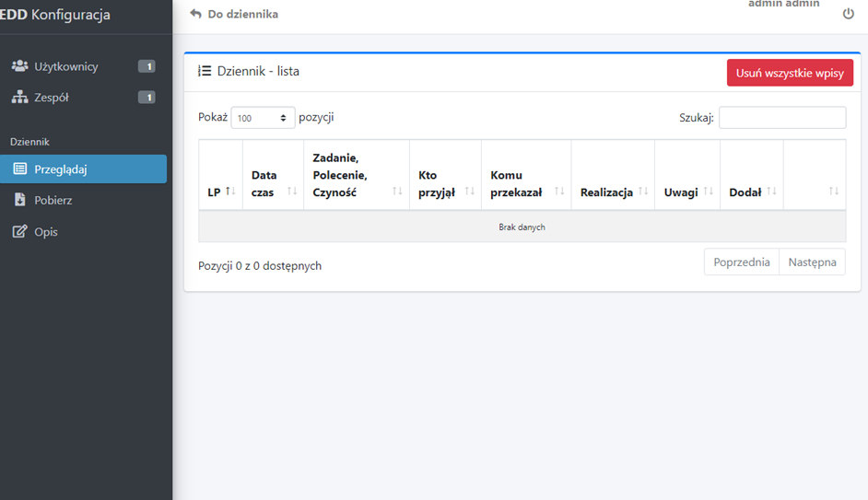The width and height of the screenshot is (868, 500).
Task: Focus the Szukaj search field
Action: click(x=781, y=118)
